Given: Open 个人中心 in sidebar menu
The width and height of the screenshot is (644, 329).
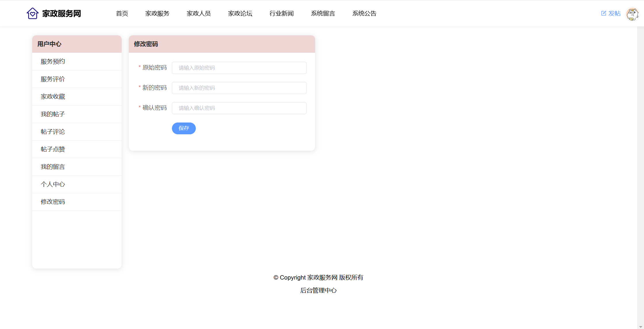Looking at the screenshot, I should (53, 184).
